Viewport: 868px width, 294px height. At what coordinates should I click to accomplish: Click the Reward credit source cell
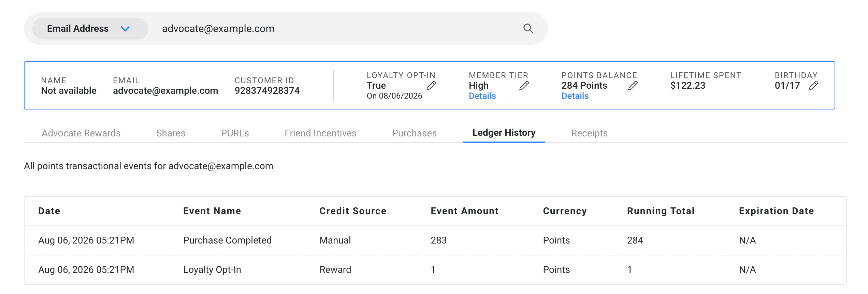click(x=335, y=270)
